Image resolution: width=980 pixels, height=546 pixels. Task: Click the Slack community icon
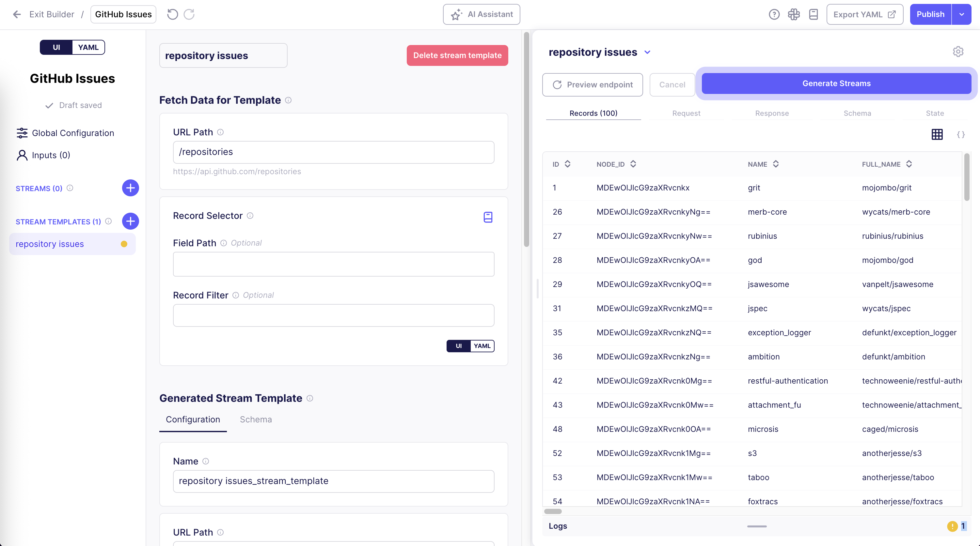794,14
